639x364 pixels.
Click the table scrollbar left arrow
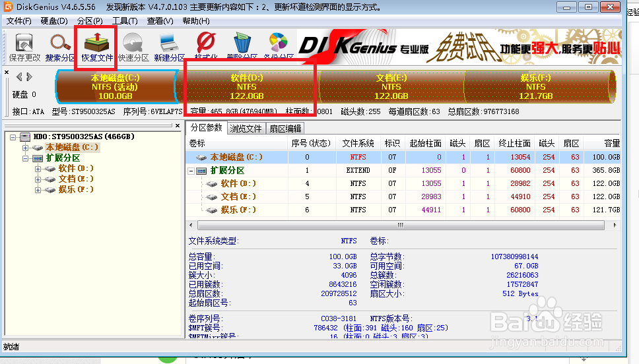[191, 225]
